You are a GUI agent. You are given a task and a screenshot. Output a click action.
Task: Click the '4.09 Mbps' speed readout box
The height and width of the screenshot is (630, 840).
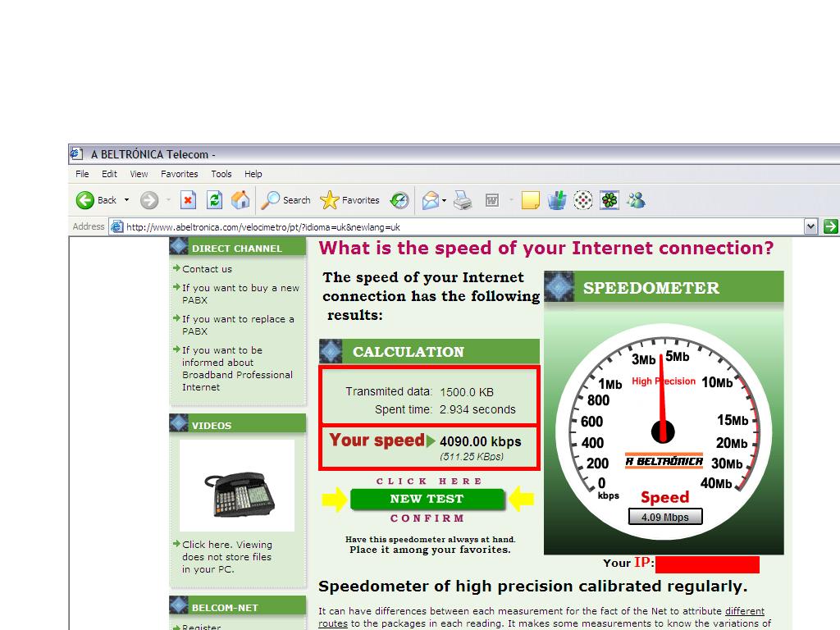click(x=664, y=517)
